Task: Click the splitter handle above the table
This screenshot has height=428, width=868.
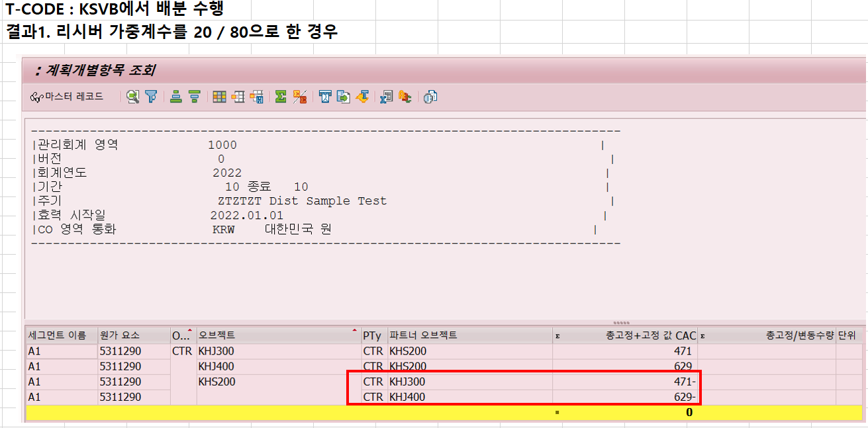Action: (622, 323)
